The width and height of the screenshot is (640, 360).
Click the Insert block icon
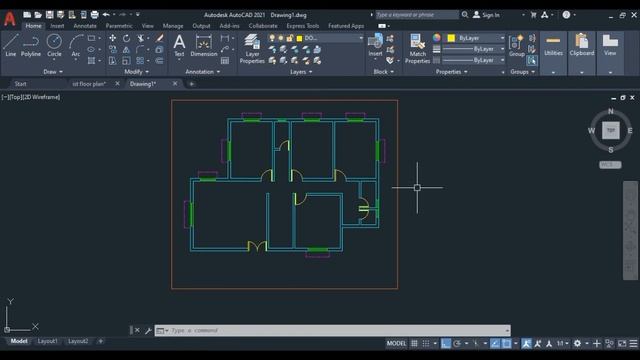375,45
